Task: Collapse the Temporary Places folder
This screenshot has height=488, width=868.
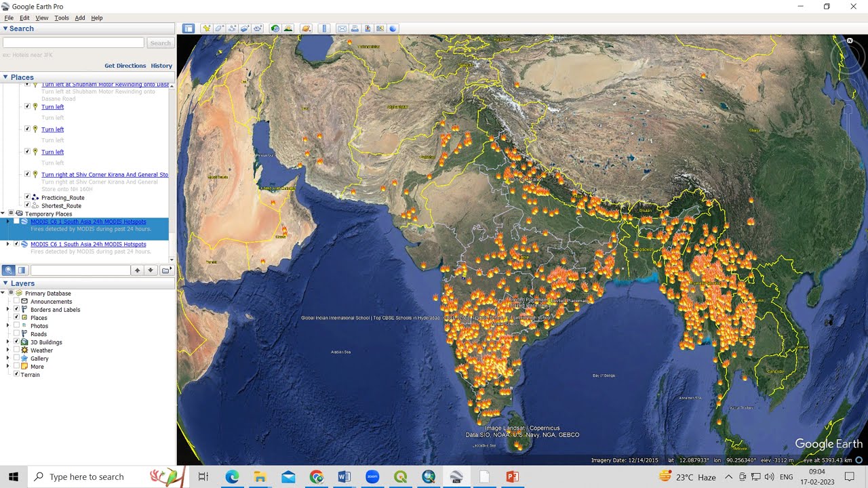Action: coord(3,213)
